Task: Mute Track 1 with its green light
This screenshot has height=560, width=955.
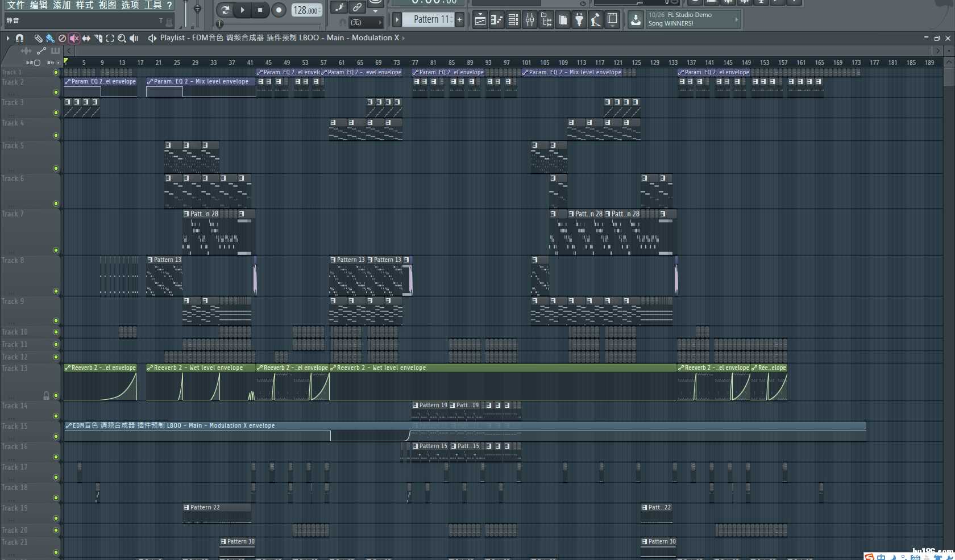Action: tap(56, 72)
